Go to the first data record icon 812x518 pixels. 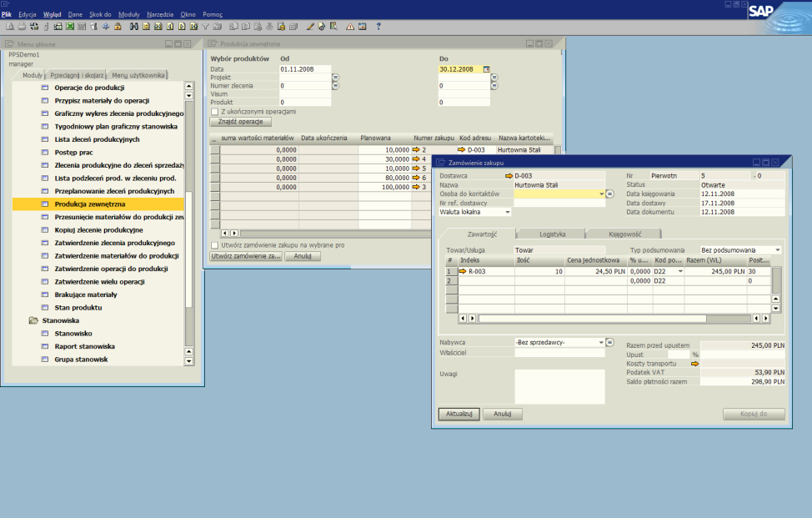pos(158,27)
